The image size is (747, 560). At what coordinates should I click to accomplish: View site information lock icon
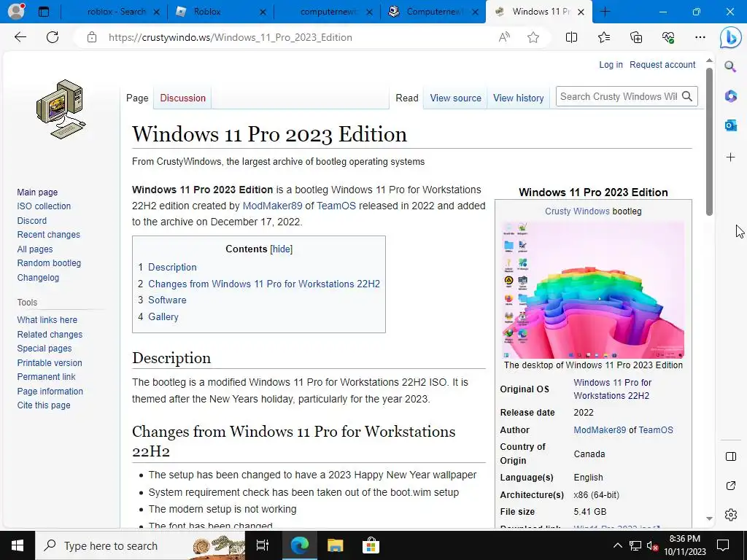pos(92,37)
